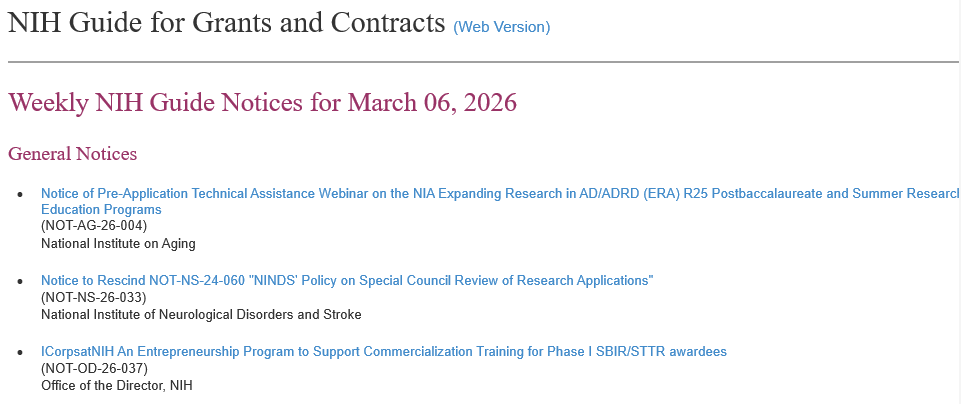Click the bullet beside the NIA webinar notice
961x404 pixels.
pyautogui.click(x=20, y=194)
